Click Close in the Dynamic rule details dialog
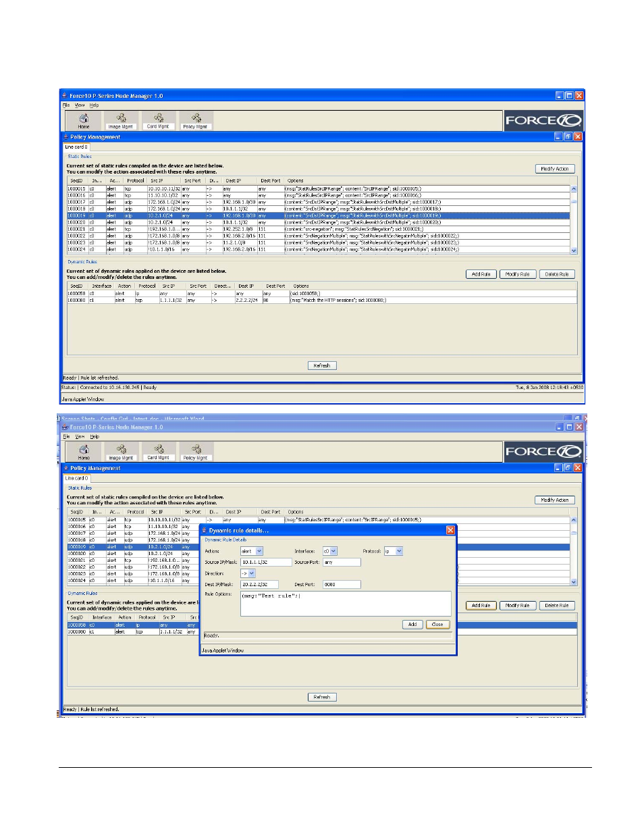This screenshot has width=644, height=834. (x=437, y=625)
